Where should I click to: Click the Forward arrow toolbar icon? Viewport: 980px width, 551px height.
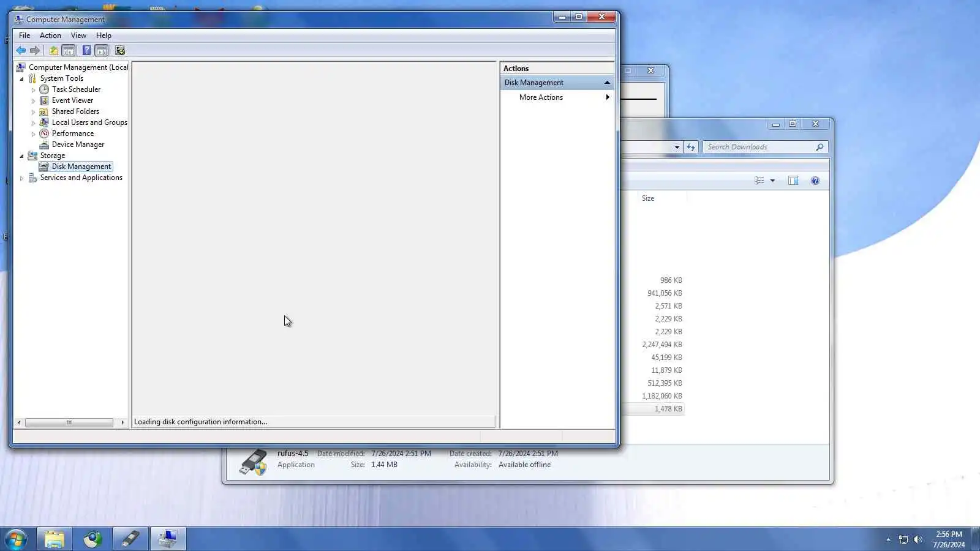click(35, 51)
